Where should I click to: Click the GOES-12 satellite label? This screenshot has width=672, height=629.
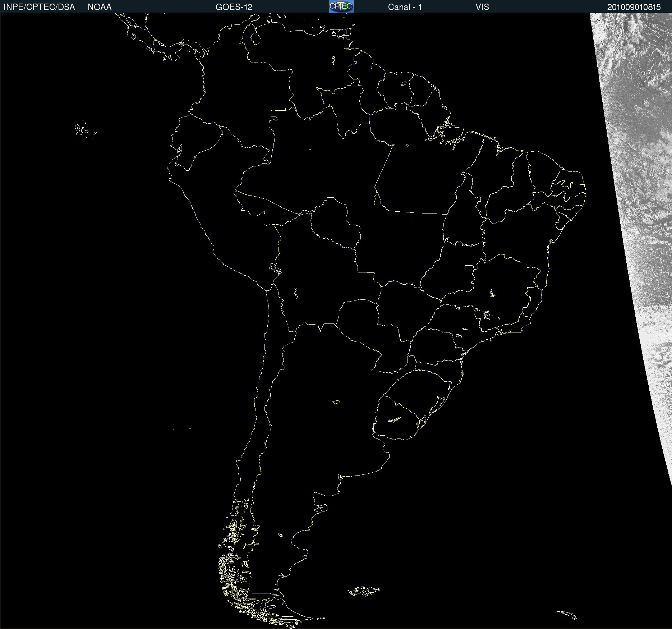point(234,7)
